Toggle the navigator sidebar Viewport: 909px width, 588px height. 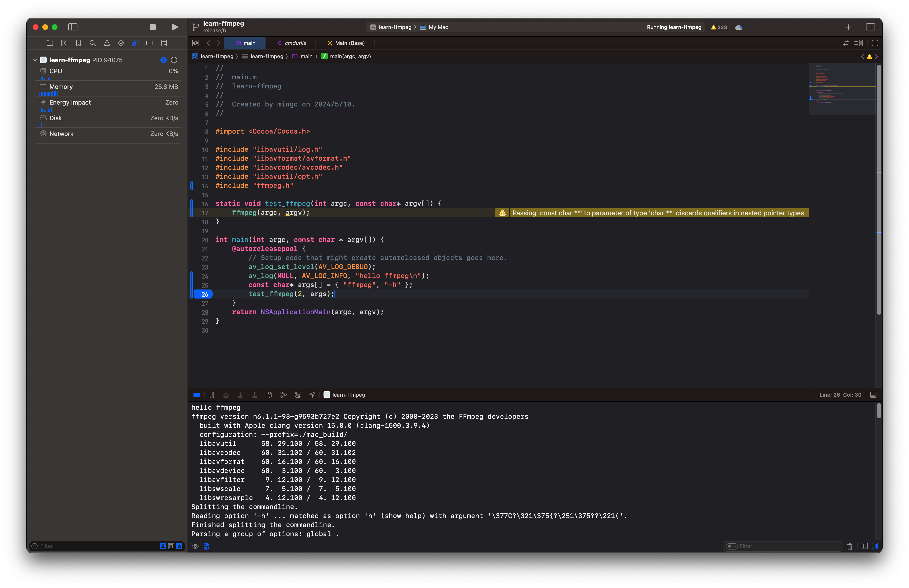[x=73, y=27]
